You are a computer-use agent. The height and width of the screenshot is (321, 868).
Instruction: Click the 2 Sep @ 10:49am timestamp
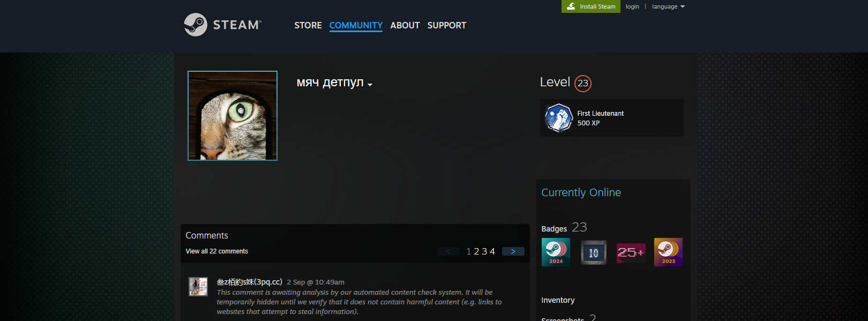(x=316, y=282)
